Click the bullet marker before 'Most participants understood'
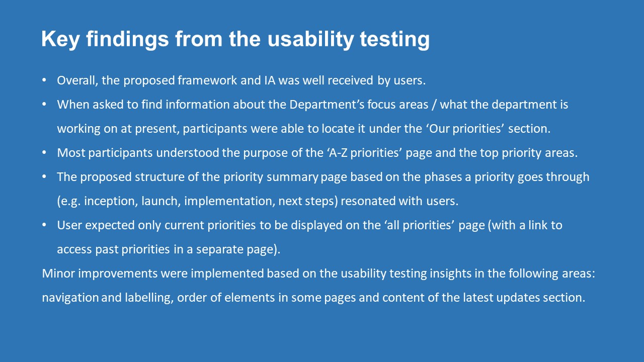The width and height of the screenshot is (644, 362). tap(44, 153)
